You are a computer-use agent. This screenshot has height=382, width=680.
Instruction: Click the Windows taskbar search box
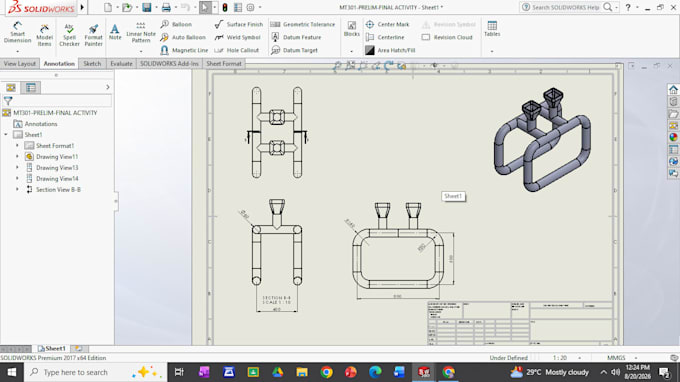tap(95, 372)
